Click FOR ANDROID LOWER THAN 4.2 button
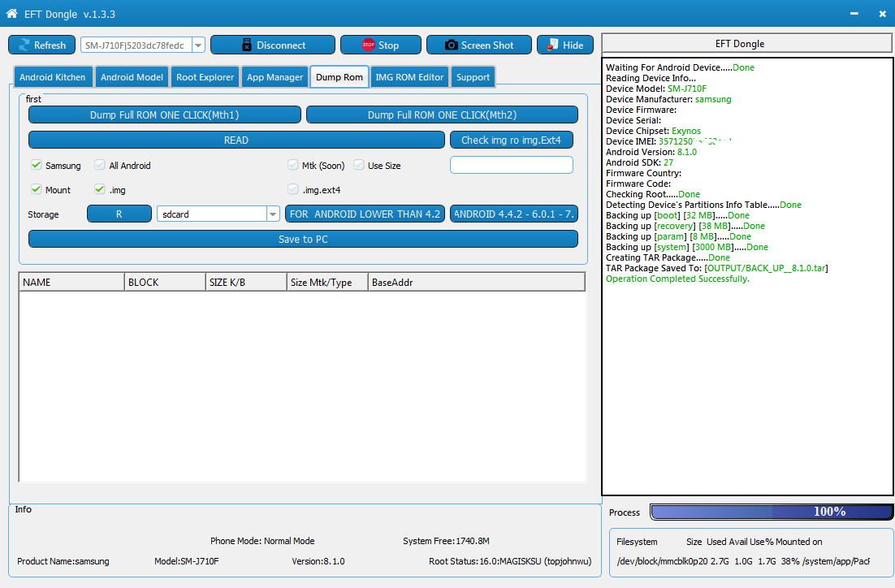This screenshot has width=895, height=588. coord(365,214)
